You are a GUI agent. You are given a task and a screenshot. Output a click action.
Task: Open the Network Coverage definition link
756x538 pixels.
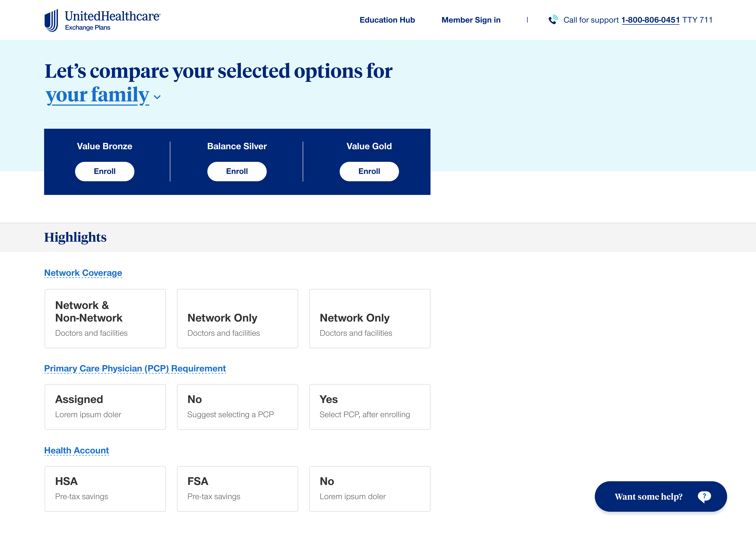coord(83,273)
